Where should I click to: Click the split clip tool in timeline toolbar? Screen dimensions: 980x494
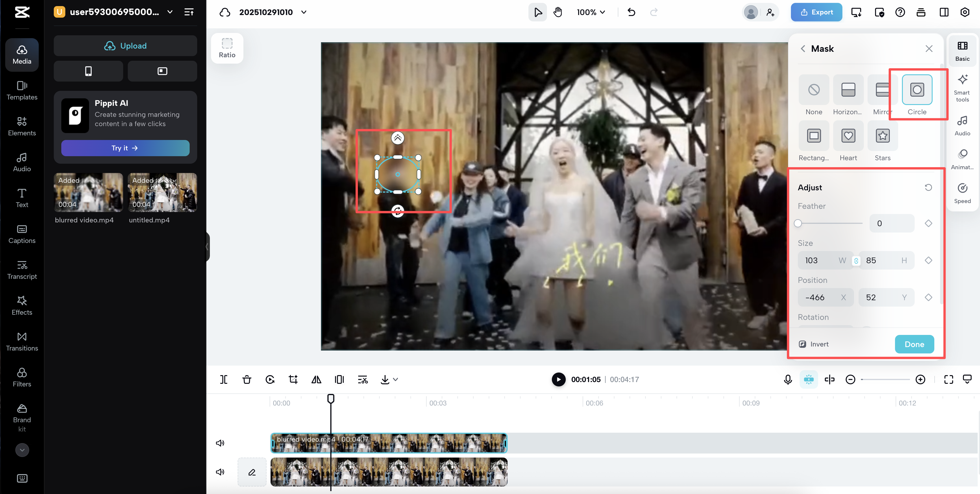tap(224, 379)
